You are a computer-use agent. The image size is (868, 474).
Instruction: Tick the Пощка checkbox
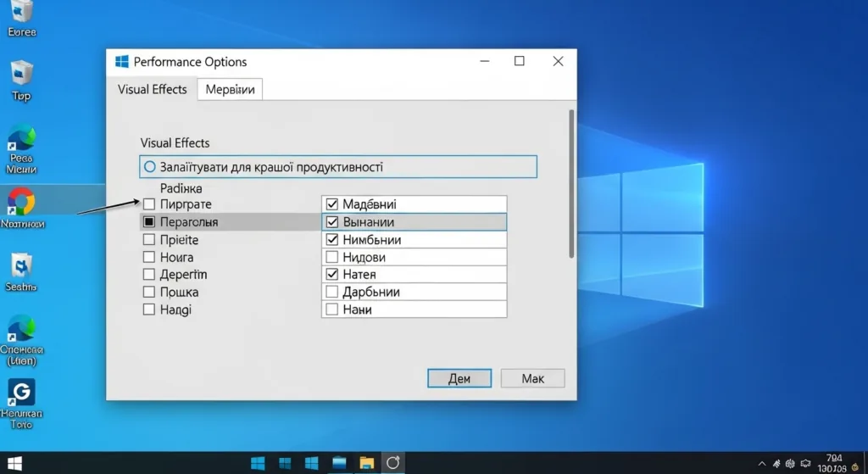coord(149,292)
